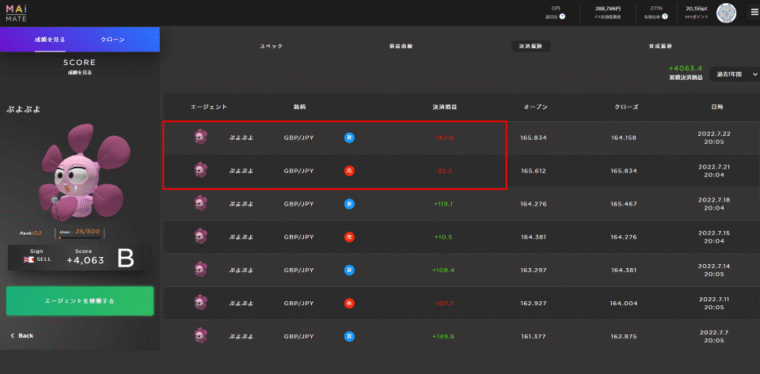This screenshot has height=374, width=760.
Task: Click the help icon beside 0円 label
Action: [562, 16]
